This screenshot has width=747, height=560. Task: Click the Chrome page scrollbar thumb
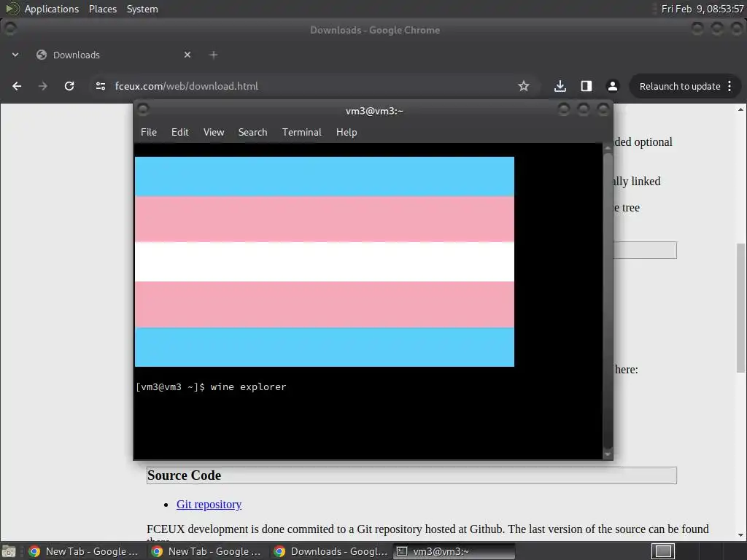pyautogui.click(x=740, y=308)
